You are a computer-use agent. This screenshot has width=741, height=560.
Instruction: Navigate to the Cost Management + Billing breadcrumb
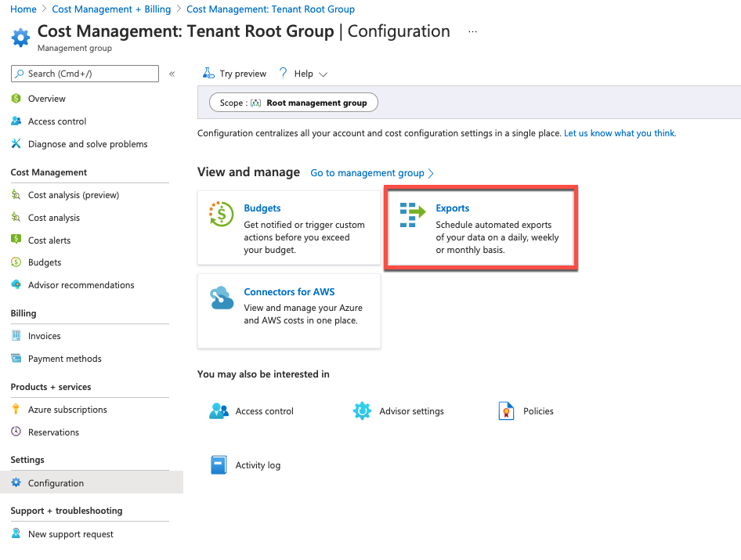coord(111,9)
